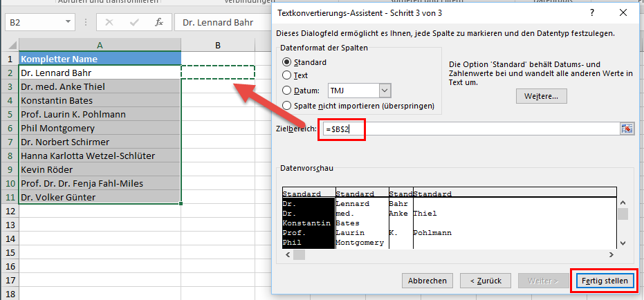
Task: Click the Weitere... button
Action: click(x=541, y=96)
